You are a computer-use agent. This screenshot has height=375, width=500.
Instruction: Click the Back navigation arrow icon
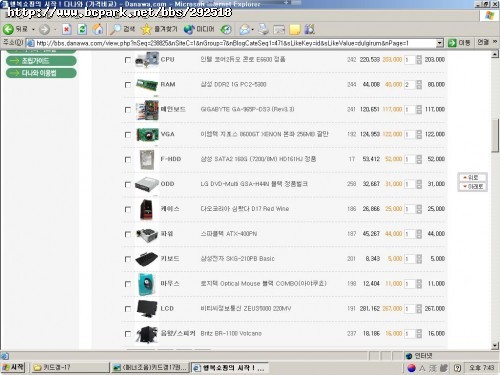(x=8, y=29)
